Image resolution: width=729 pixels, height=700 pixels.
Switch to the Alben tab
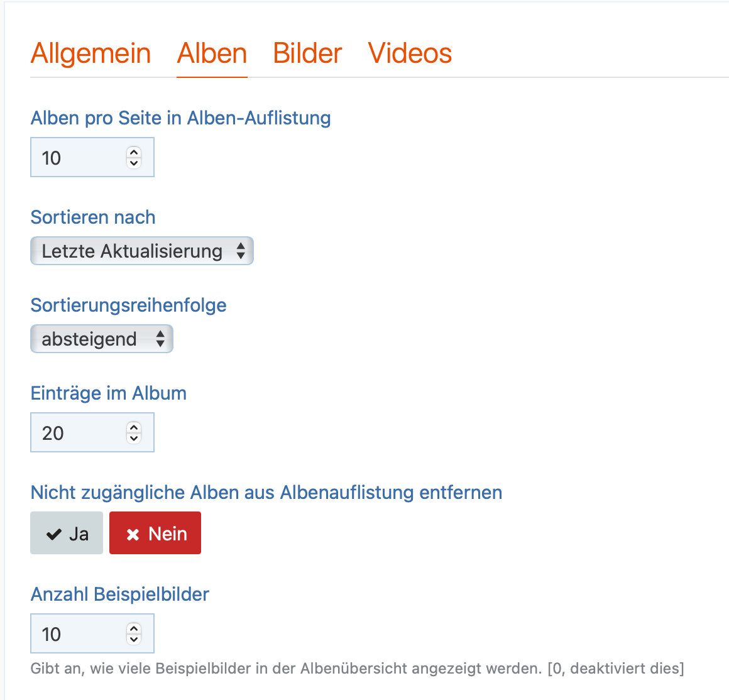[x=212, y=53]
